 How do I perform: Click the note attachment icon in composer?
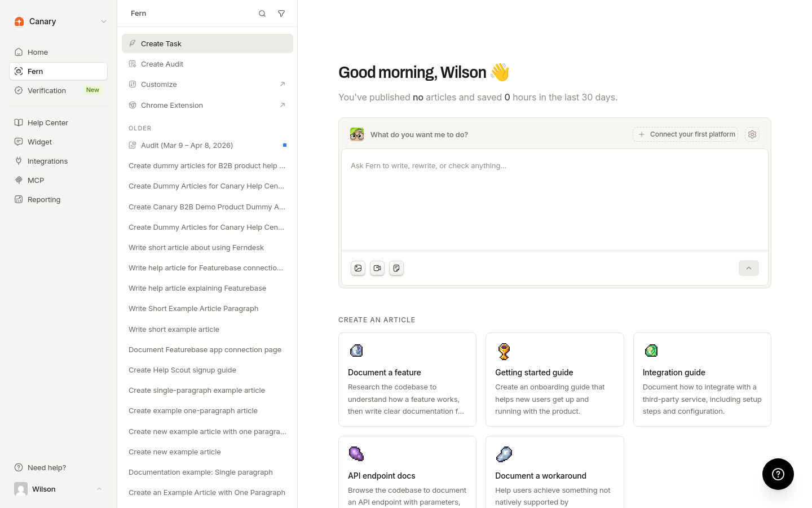pos(396,268)
